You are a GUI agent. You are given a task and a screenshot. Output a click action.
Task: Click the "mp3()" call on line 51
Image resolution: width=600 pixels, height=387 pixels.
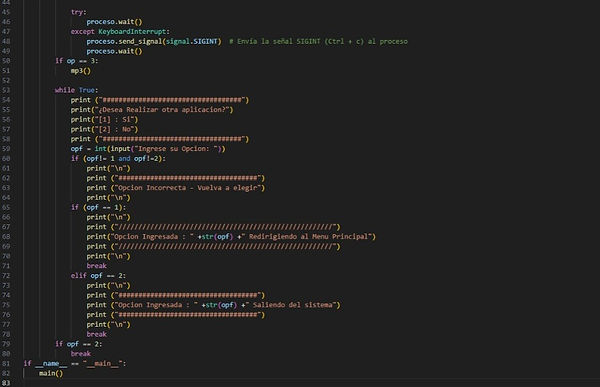click(80, 70)
